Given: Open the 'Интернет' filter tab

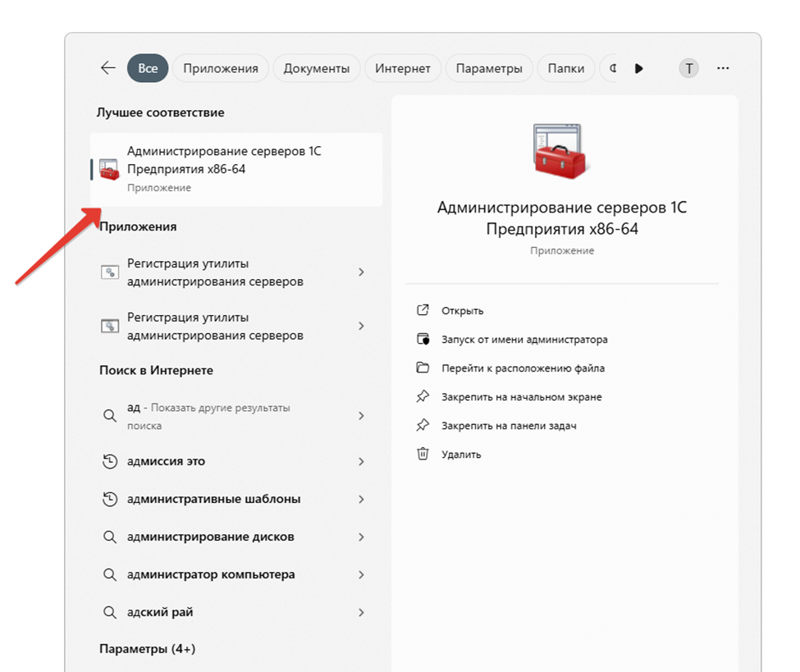Looking at the screenshot, I should (403, 68).
